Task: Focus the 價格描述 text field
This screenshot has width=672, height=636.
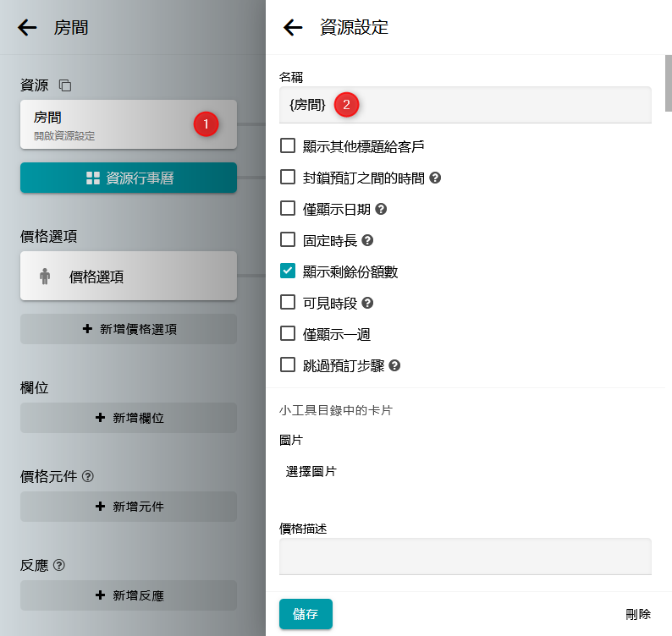Action: point(465,556)
